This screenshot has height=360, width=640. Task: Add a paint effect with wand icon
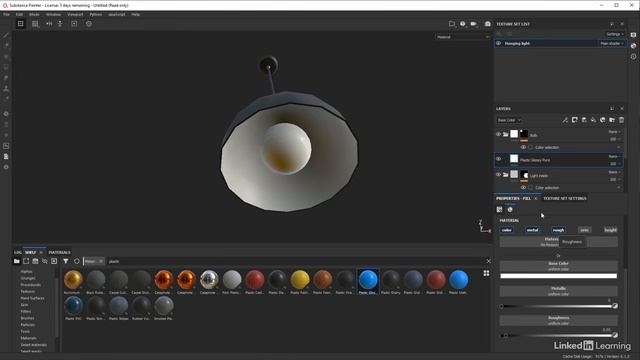(565, 120)
